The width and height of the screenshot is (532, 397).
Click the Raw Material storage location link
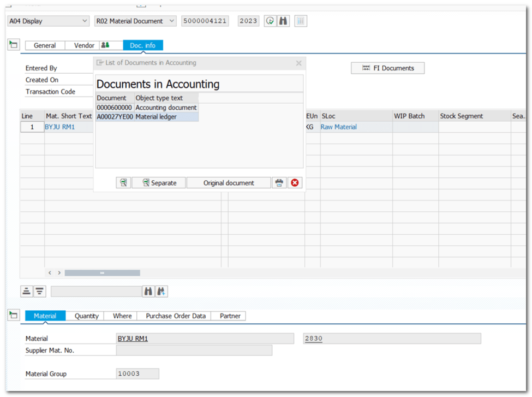(338, 127)
